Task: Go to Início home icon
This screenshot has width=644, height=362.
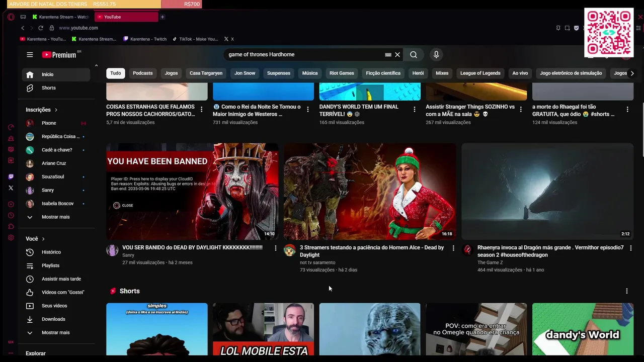Action: [30, 74]
